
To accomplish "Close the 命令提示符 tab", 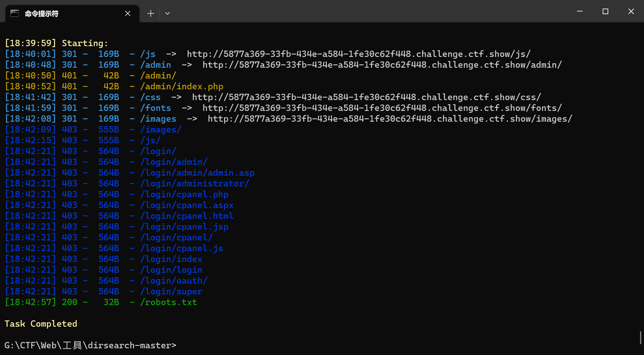I will (128, 13).
